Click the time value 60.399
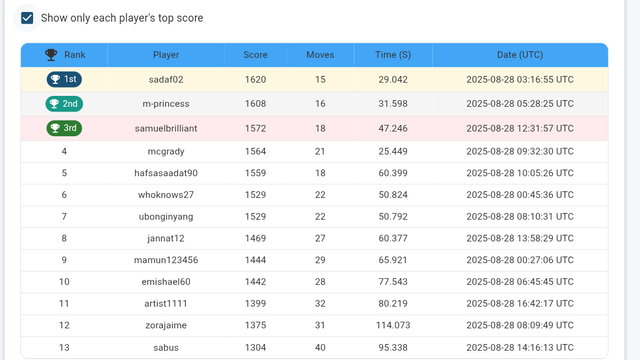The height and width of the screenshot is (360, 640). pyautogui.click(x=393, y=173)
